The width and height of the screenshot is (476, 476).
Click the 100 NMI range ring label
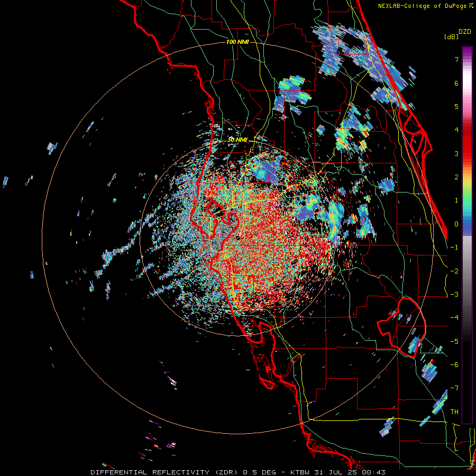(237, 42)
